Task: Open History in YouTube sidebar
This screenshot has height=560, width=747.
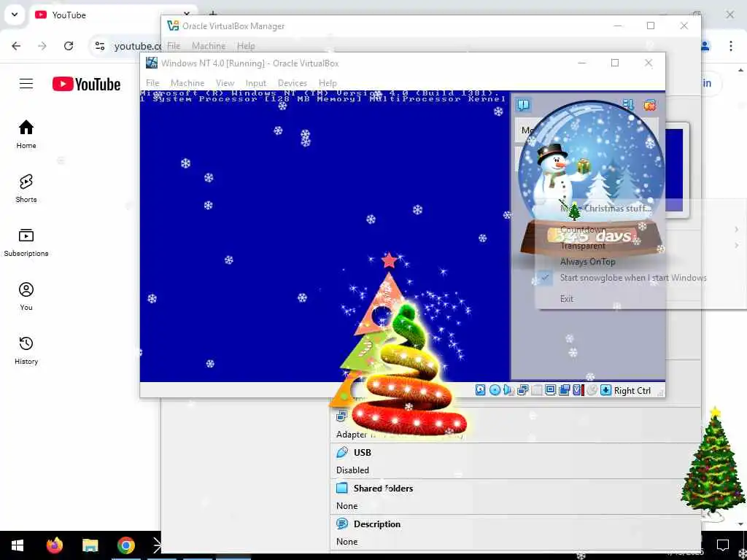Action: tap(26, 350)
